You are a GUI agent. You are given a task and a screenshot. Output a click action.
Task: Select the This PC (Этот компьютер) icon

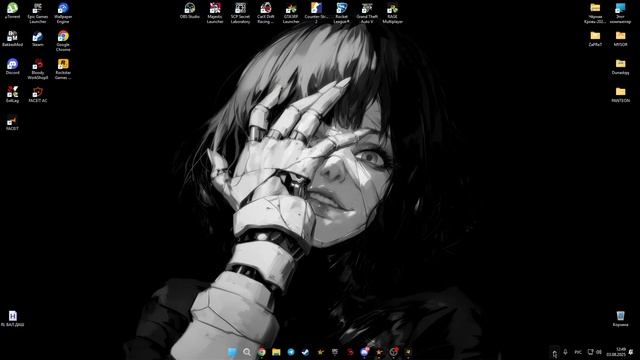coord(620,13)
